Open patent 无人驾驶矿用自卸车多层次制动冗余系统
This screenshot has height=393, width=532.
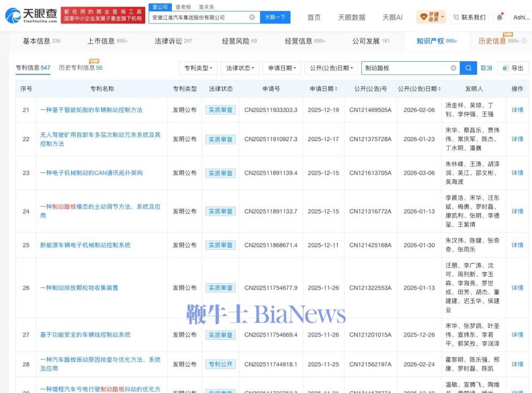click(100, 140)
